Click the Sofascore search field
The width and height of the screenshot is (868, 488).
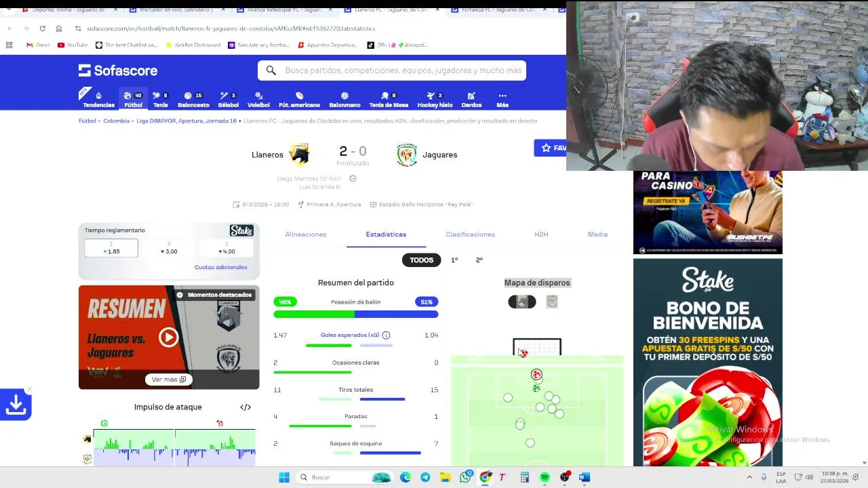392,70
